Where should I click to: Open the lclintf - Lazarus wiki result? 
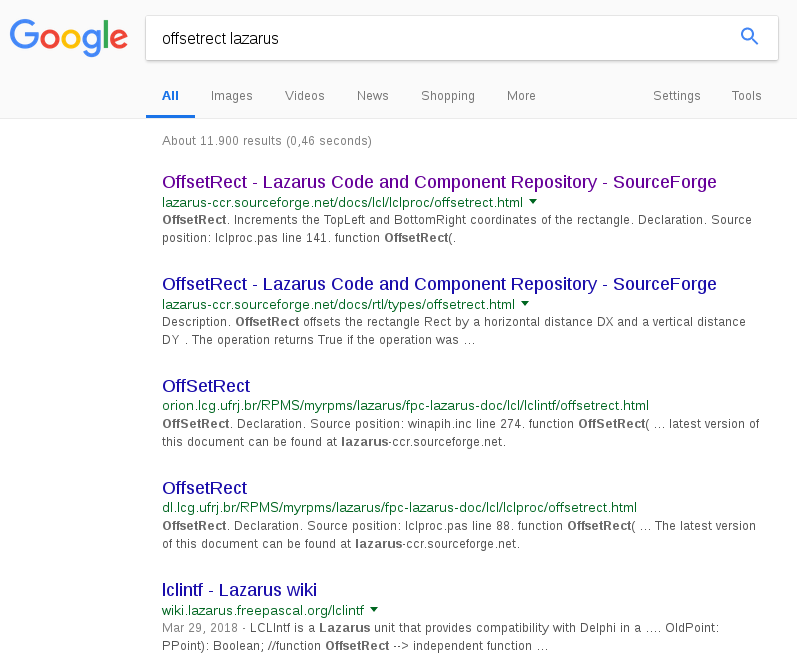239,590
